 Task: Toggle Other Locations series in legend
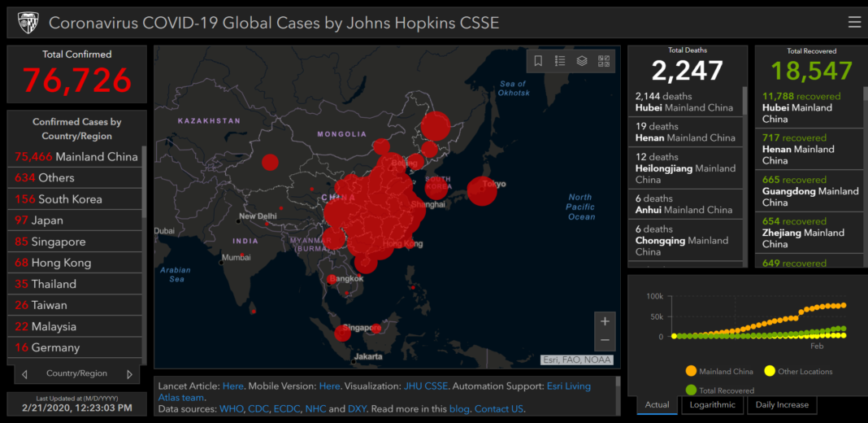pos(797,372)
